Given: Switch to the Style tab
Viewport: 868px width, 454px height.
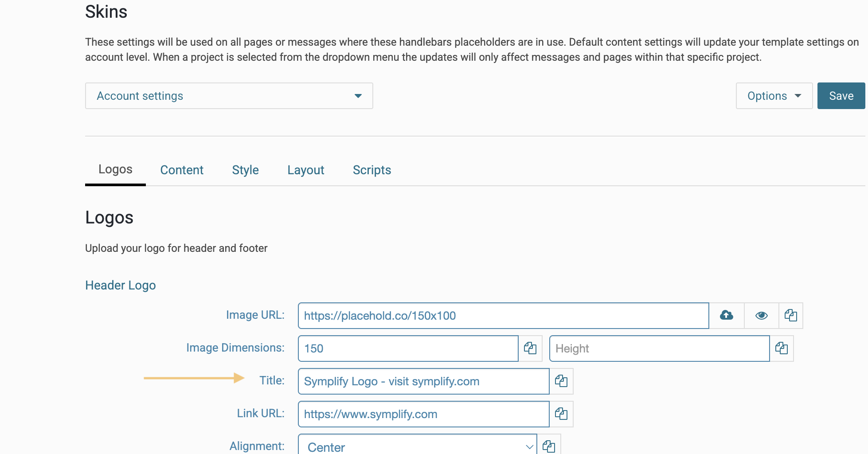Looking at the screenshot, I should click(x=245, y=170).
